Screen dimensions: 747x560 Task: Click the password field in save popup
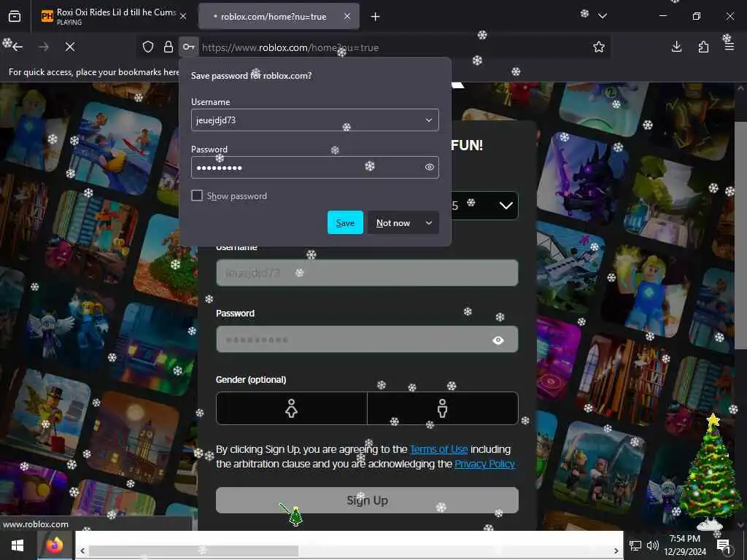(x=315, y=167)
